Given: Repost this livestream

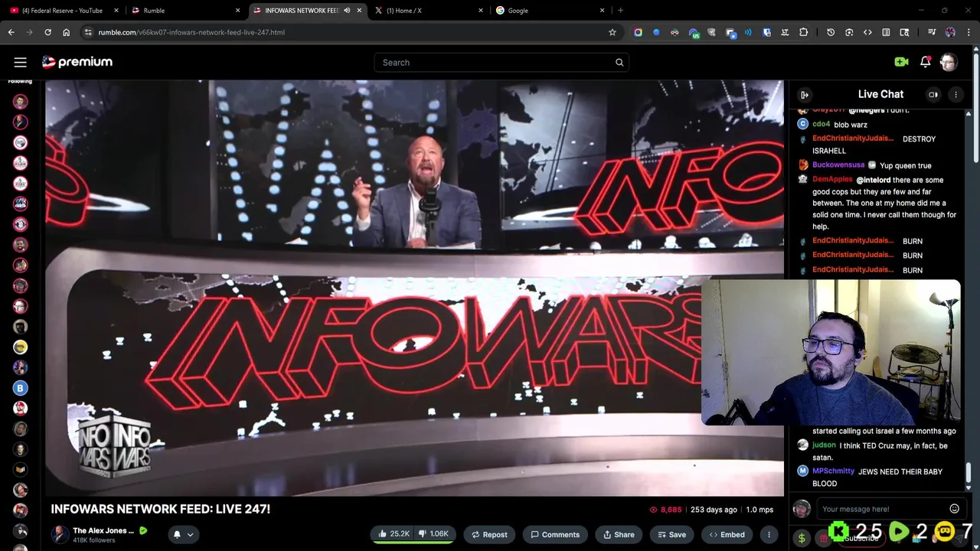Looking at the screenshot, I should point(488,534).
